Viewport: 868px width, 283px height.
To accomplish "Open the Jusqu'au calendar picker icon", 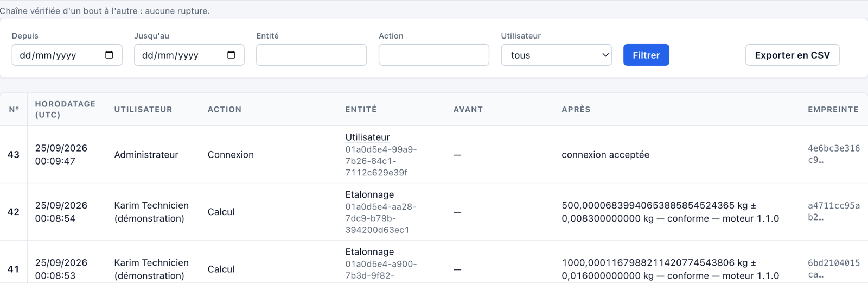I will (231, 55).
